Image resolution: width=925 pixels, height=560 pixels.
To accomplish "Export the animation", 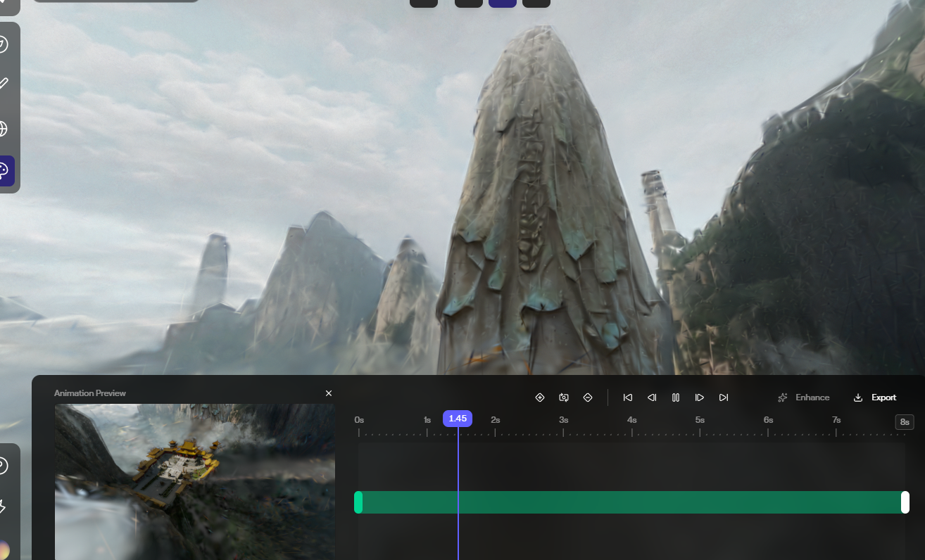I will (x=875, y=397).
